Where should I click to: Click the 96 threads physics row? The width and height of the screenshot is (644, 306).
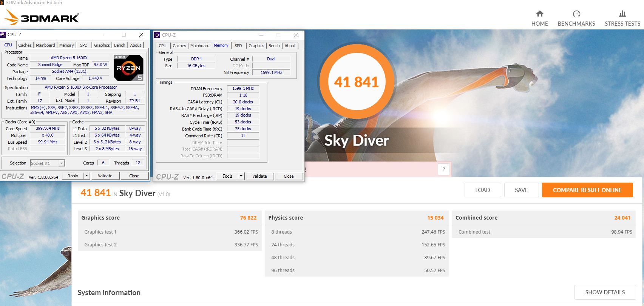(x=357, y=270)
